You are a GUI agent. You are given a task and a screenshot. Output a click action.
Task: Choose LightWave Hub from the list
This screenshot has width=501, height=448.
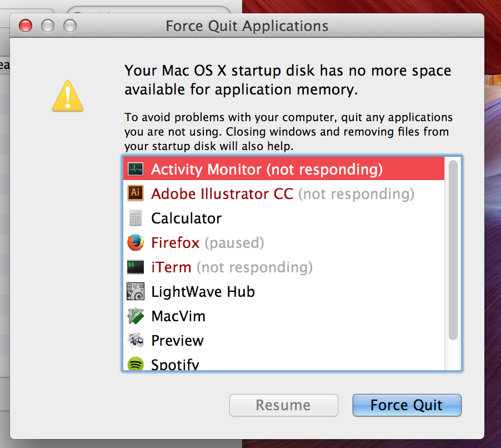coord(284,292)
